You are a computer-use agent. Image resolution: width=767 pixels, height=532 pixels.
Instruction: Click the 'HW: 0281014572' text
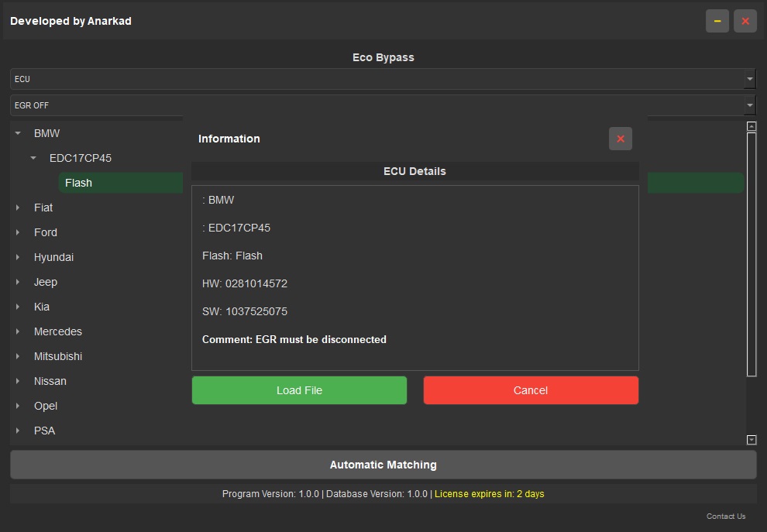click(x=245, y=283)
